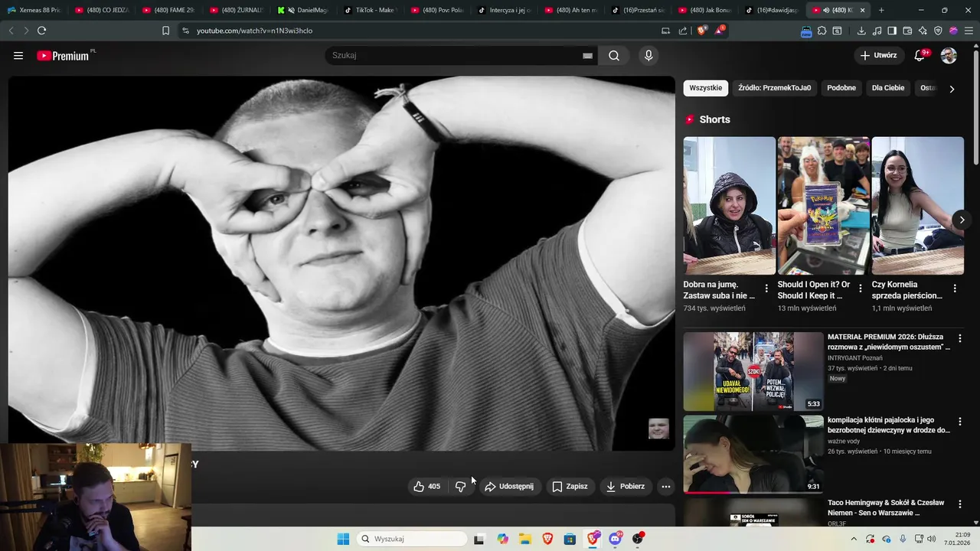Open options menu for 'Should I Open it?' Short
Viewport: 980px width, 551px height.
point(861,289)
